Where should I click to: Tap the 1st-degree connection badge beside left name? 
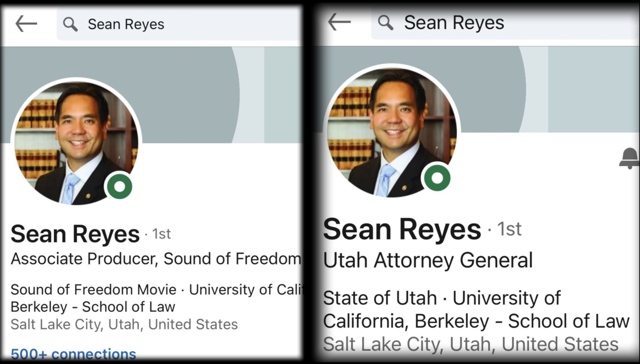[x=162, y=233]
